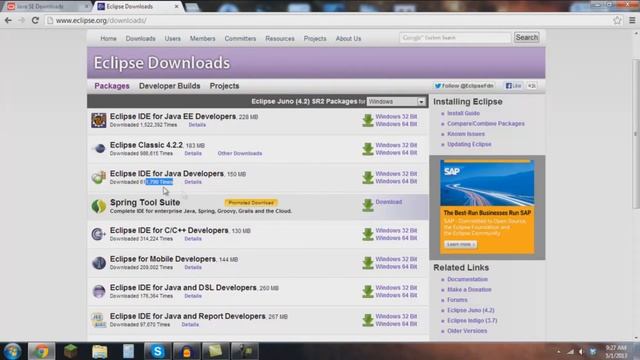Click About Us in the top navigation
The image size is (640, 360).
(x=348, y=38)
